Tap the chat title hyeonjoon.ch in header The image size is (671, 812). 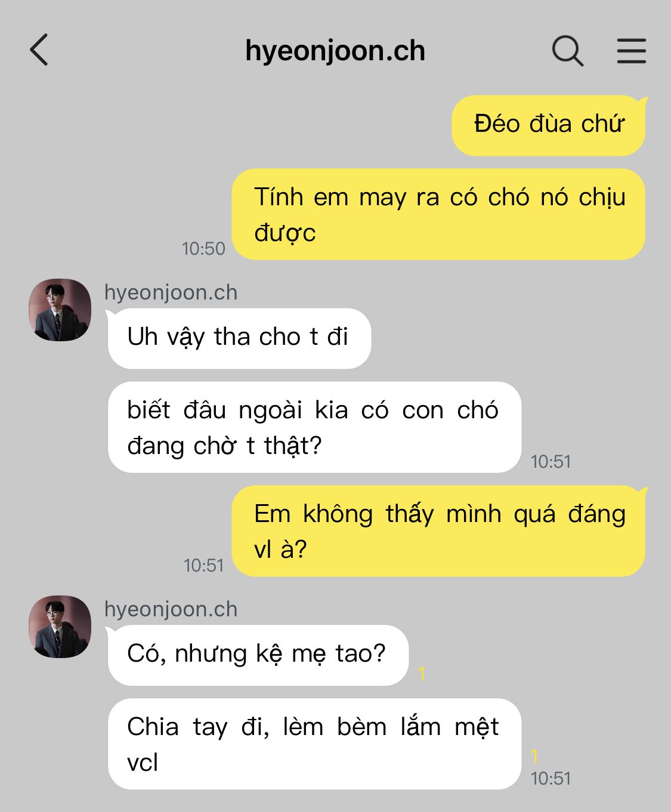point(335,51)
